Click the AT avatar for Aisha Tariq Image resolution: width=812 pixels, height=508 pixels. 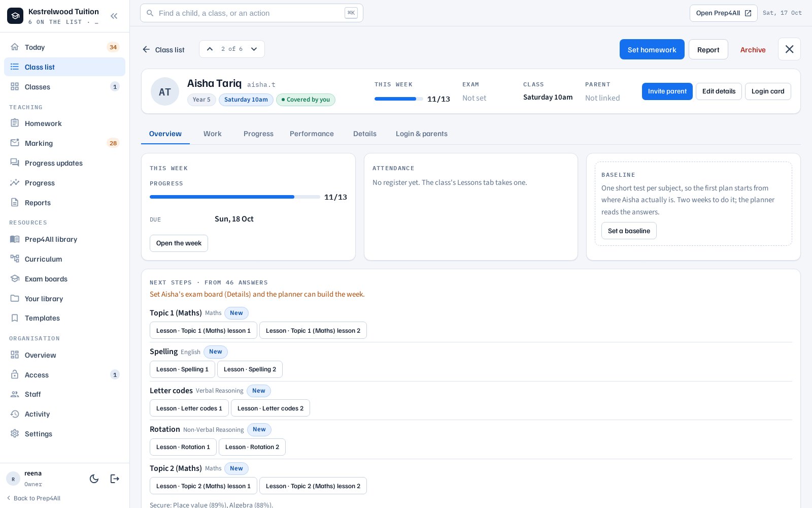pos(165,91)
